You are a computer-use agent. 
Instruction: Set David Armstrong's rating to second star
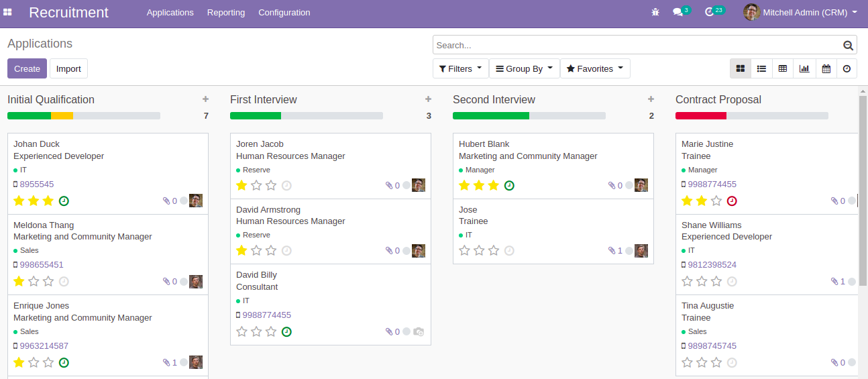click(256, 251)
